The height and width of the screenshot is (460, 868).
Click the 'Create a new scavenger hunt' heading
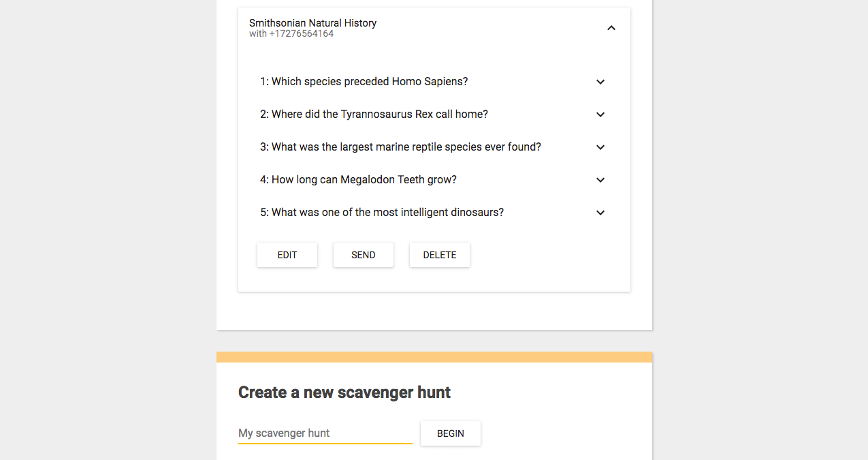pyautogui.click(x=344, y=393)
